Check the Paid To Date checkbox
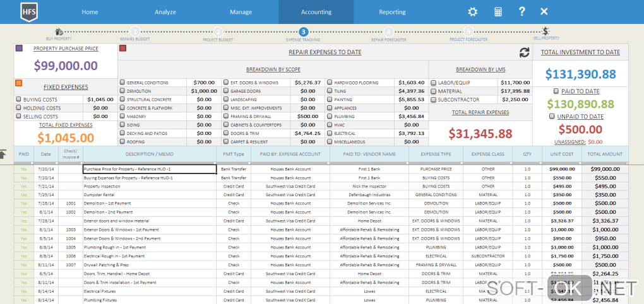644x304 pixels. (x=556, y=91)
